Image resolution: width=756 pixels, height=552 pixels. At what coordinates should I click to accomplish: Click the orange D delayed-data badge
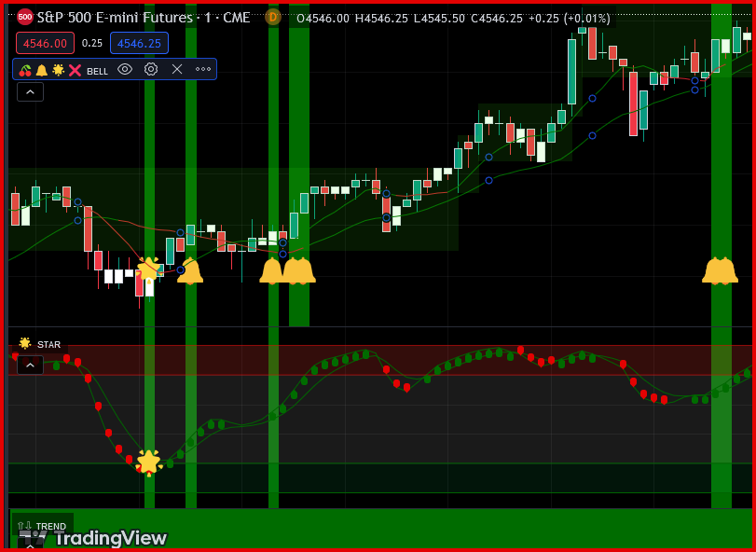point(273,18)
